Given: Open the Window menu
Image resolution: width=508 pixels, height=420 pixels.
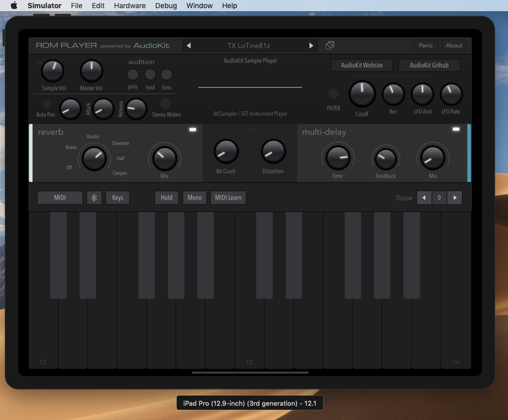Looking at the screenshot, I should coord(199,6).
